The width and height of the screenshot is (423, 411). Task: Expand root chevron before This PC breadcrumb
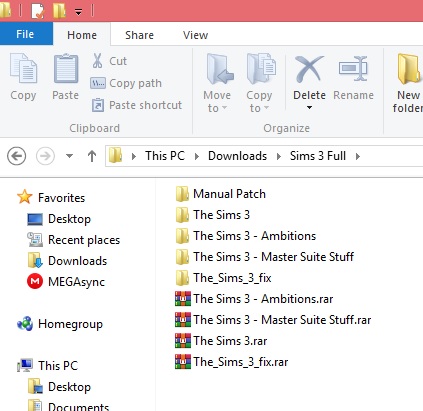click(134, 156)
